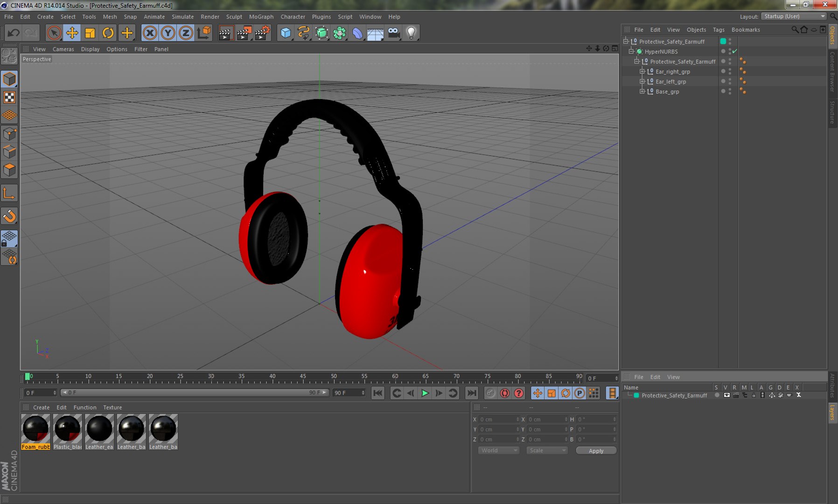Image resolution: width=838 pixels, height=504 pixels.
Task: Add a Light object icon
Action: tap(411, 33)
